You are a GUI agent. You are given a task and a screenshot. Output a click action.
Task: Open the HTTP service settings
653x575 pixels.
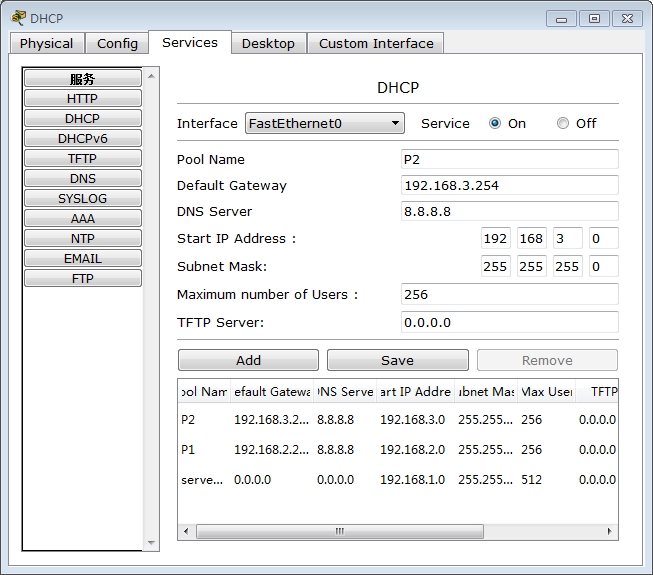click(x=83, y=98)
